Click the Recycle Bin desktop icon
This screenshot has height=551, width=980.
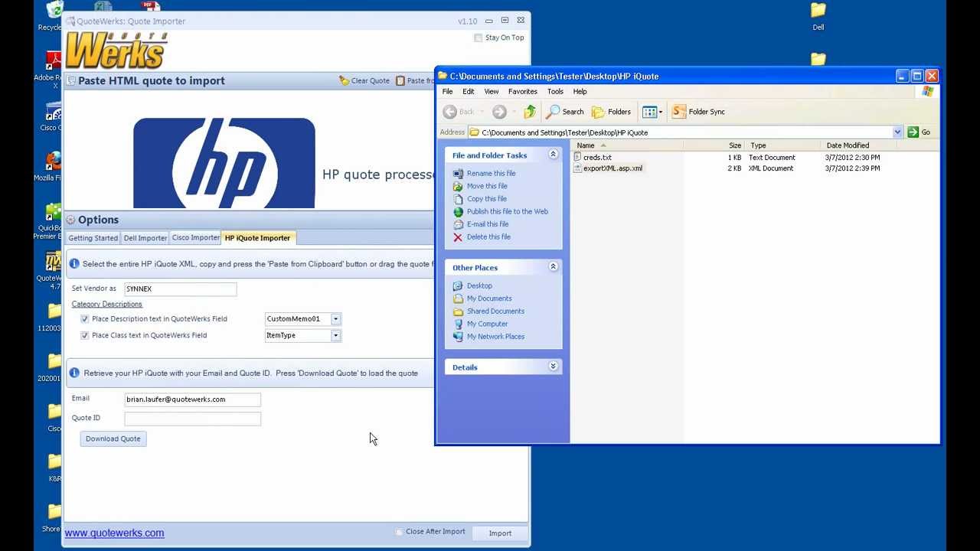(x=51, y=17)
